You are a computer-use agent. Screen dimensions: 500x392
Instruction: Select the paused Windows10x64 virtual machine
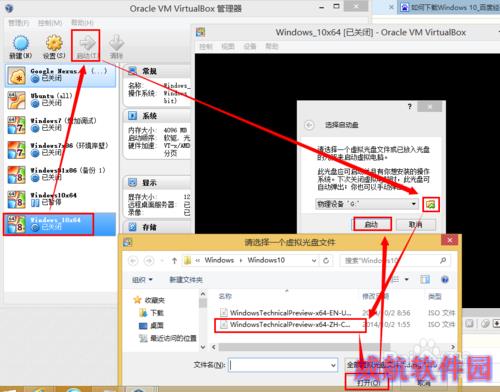(60, 199)
